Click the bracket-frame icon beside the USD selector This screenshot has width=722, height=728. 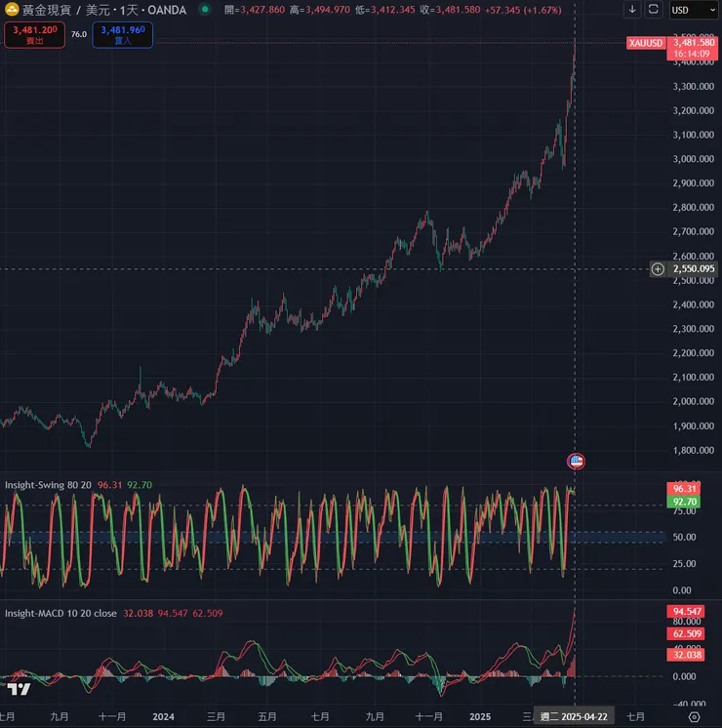coord(654,10)
